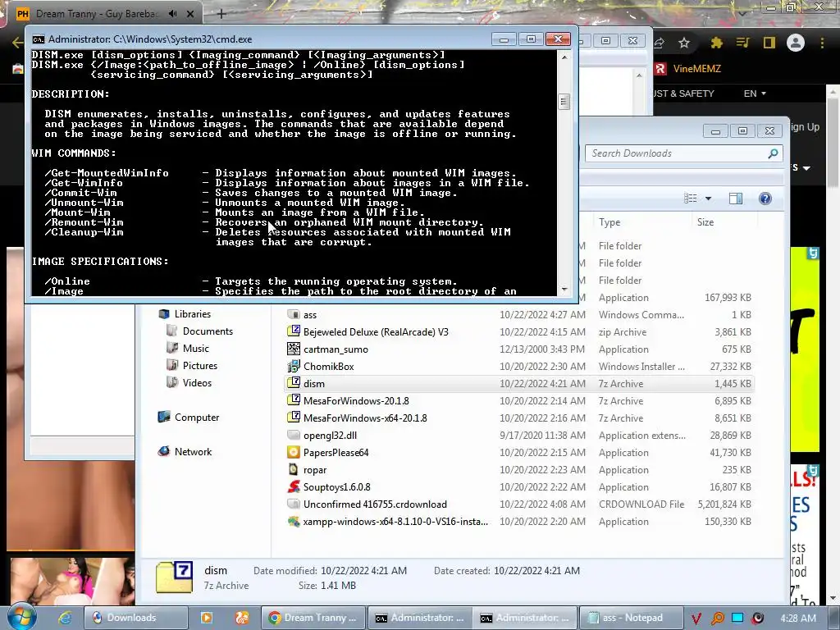Switch to first Administrator cmd taskbar button

click(x=419, y=618)
